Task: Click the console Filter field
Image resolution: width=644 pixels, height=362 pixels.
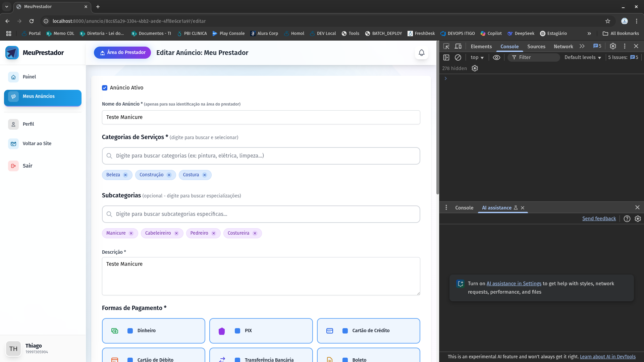Action: (534, 58)
